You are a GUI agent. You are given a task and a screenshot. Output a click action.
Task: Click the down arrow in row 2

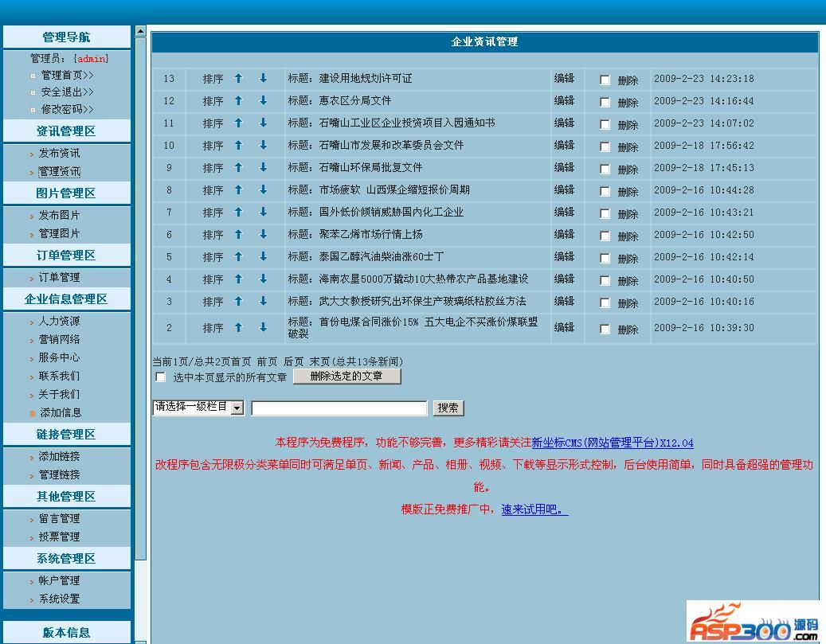263,328
